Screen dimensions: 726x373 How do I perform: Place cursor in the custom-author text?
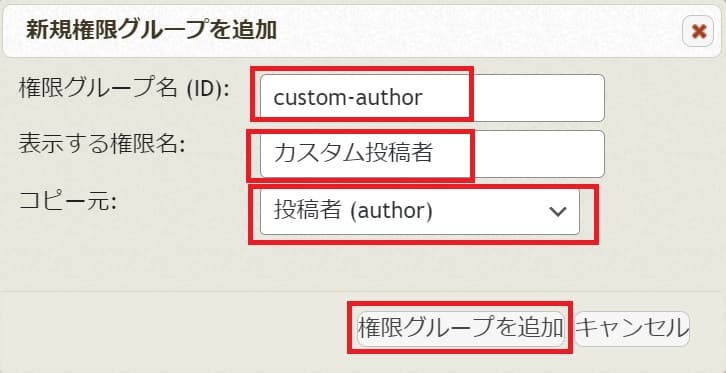click(x=348, y=98)
